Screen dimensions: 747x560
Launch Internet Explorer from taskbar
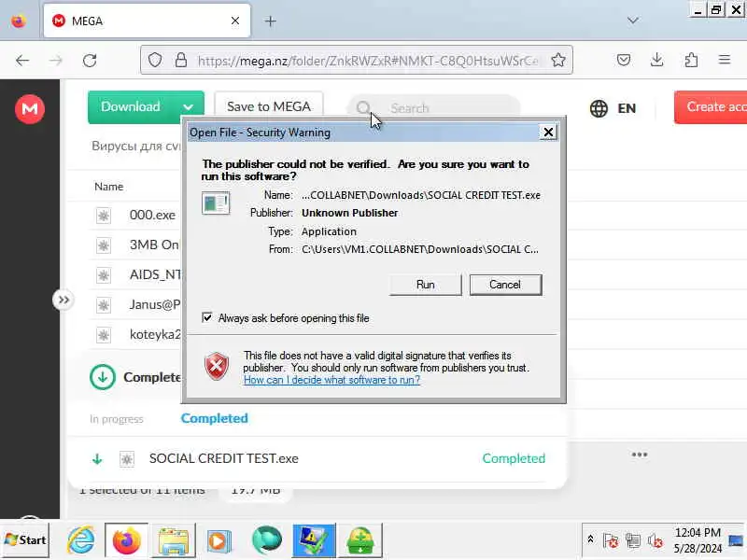pos(81,540)
